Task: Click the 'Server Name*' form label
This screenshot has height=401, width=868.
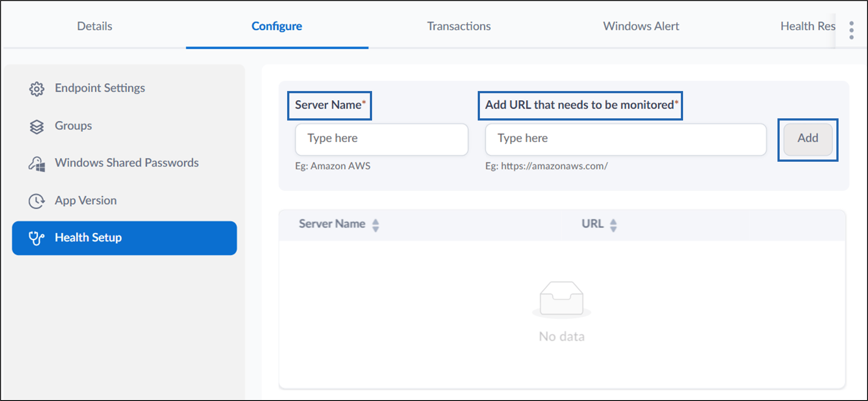Action: (330, 105)
